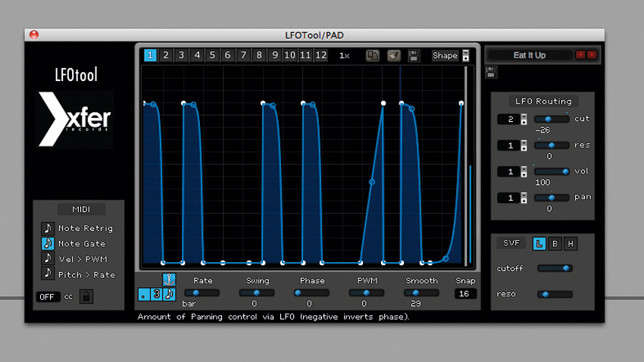Screen dimensions: 644x362
Task: Enable Pitch > Rate option
Action: pos(48,274)
